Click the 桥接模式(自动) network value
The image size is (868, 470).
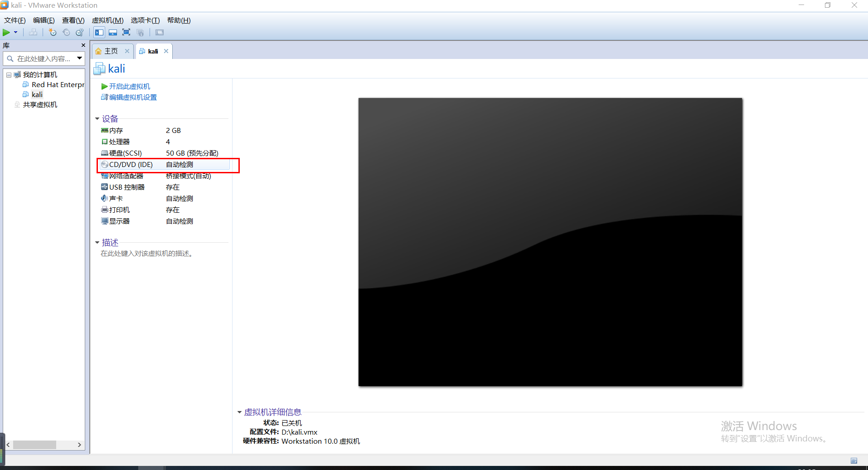coord(188,176)
